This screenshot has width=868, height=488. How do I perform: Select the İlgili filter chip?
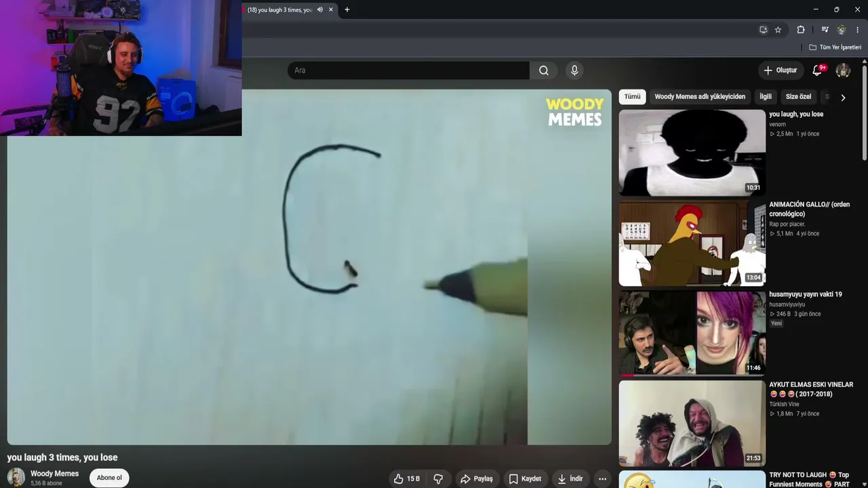pos(766,97)
